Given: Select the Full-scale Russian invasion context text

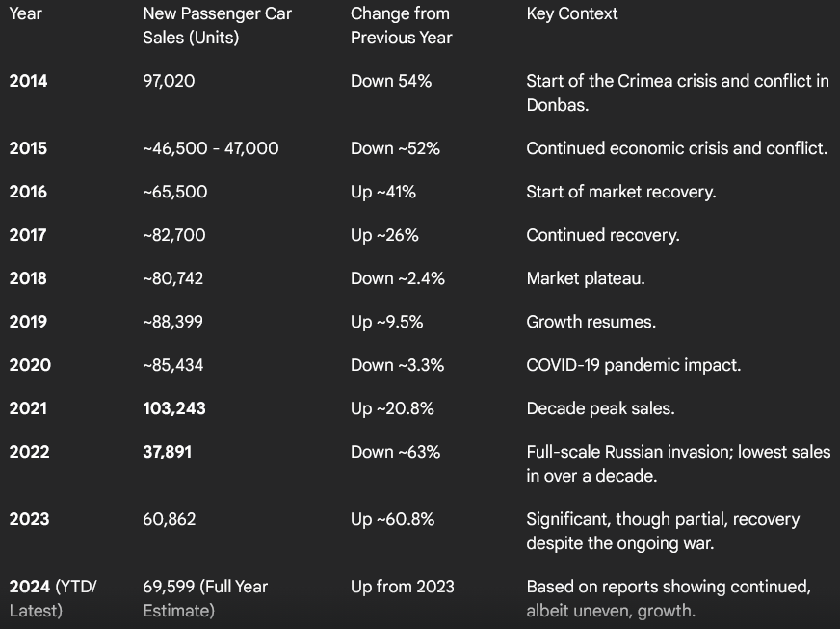Looking at the screenshot, I should (x=677, y=463).
